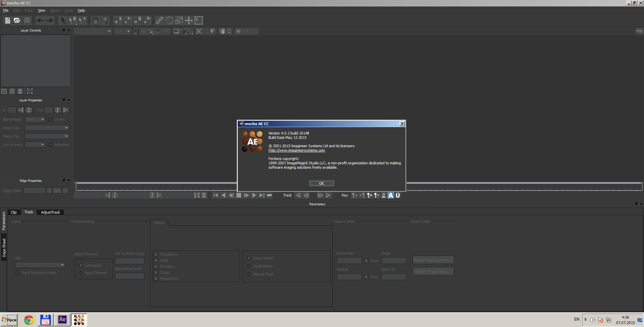Click the new project icon
Viewport: 644px width, 327px height.
[7, 20]
